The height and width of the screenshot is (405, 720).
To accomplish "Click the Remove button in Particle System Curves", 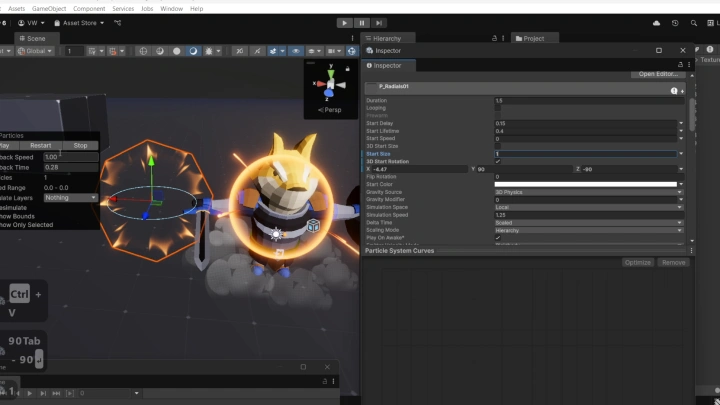I will [x=674, y=263].
